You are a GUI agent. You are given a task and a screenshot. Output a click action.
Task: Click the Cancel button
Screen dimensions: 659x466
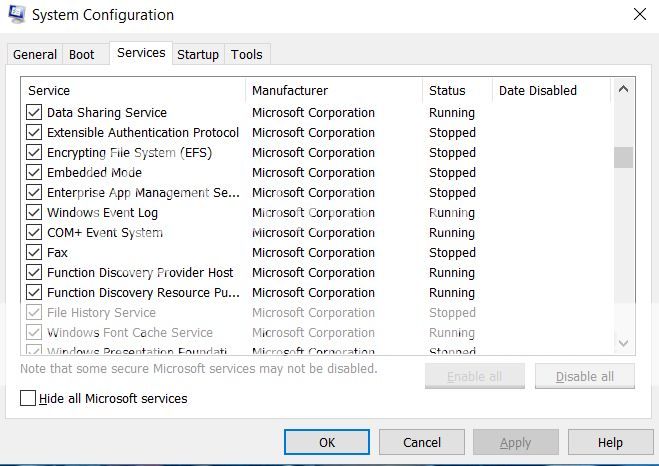pos(422,442)
